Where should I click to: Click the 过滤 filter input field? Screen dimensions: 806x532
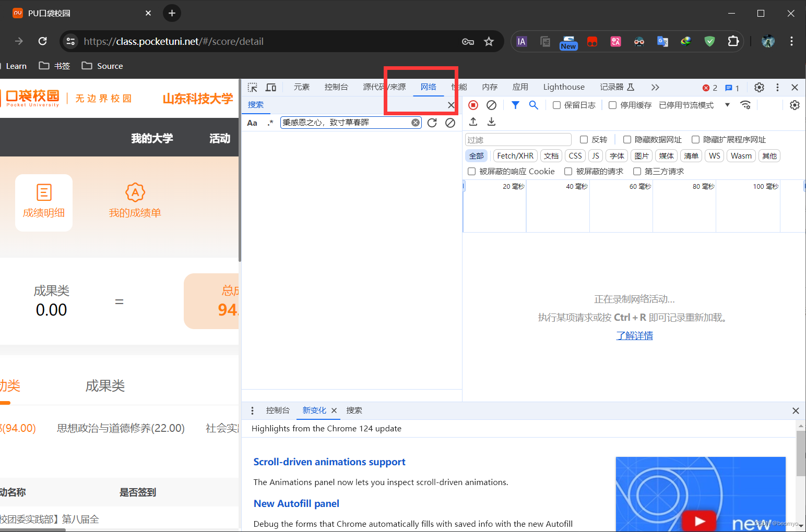pos(518,140)
